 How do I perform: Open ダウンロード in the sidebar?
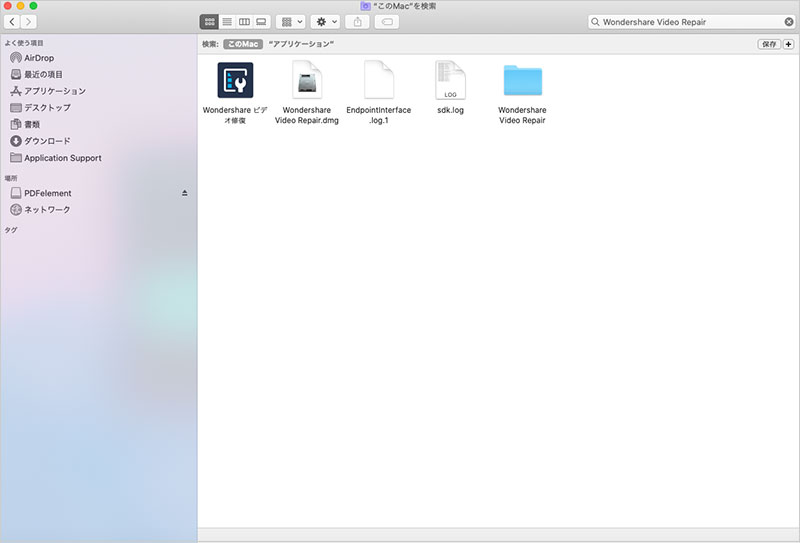pos(47,141)
